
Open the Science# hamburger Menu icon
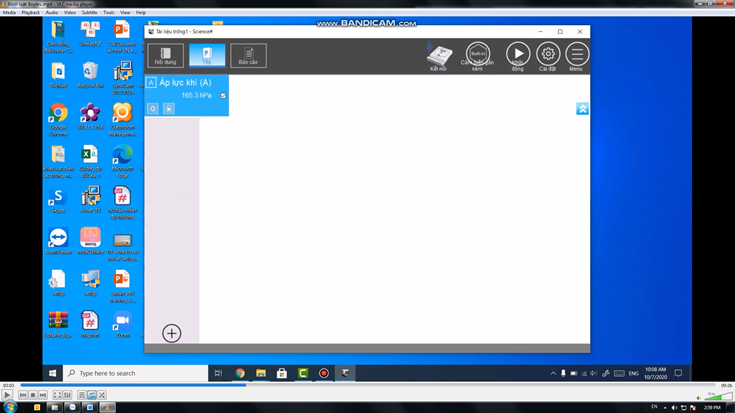(577, 53)
